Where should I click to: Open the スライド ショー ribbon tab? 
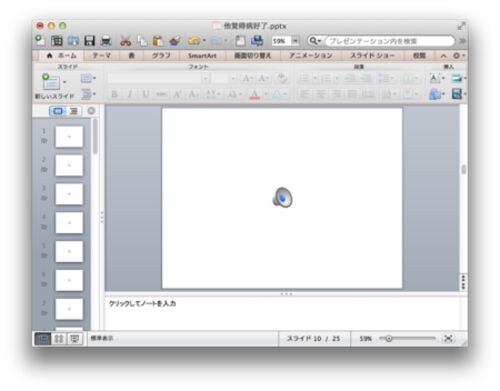(372, 56)
